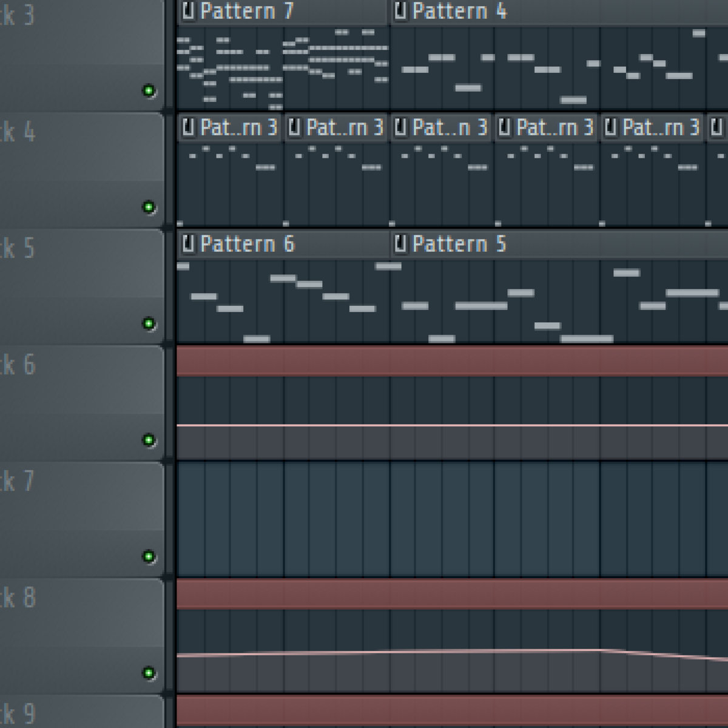The image size is (728, 728).
Task: Open the Pattern 5 clip menu icon
Action: click(x=400, y=244)
